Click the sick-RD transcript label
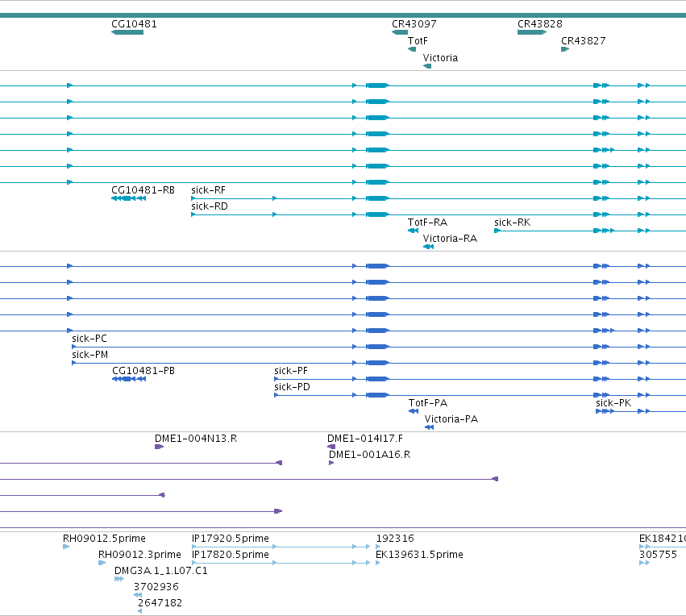Viewport: 686px width, 616px height. click(x=209, y=206)
